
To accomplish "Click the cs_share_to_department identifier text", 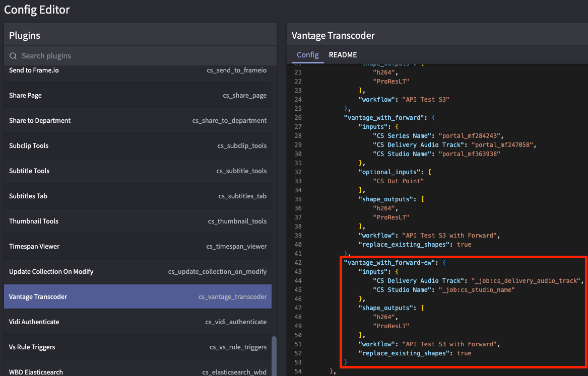I will coord(229,120).
